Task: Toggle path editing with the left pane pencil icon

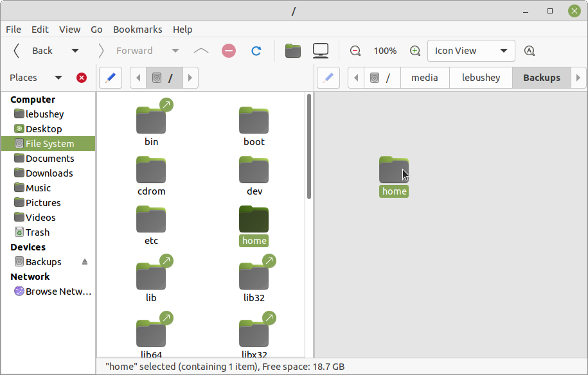Action: (x=110, y=77)
